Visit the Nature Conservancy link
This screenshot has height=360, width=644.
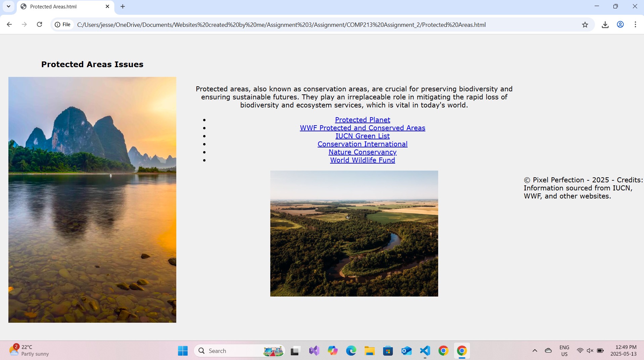tap(362, 152)
